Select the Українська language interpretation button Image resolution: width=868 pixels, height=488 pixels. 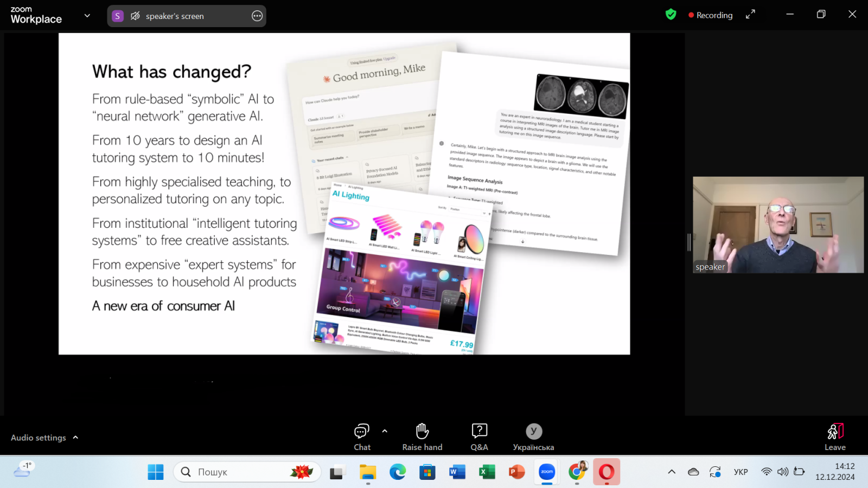[533, 437]
